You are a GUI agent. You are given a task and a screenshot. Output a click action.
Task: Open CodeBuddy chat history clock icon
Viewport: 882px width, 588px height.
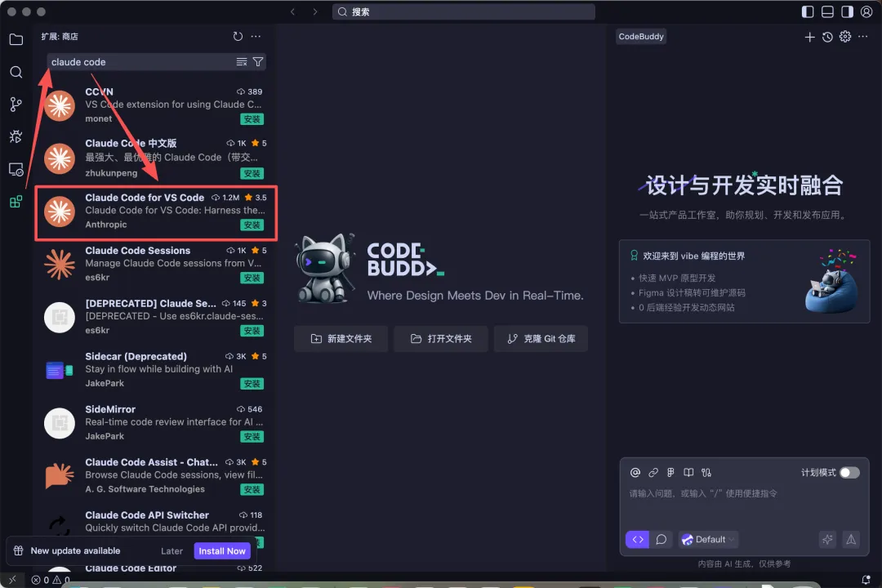(x=827, y=37)
